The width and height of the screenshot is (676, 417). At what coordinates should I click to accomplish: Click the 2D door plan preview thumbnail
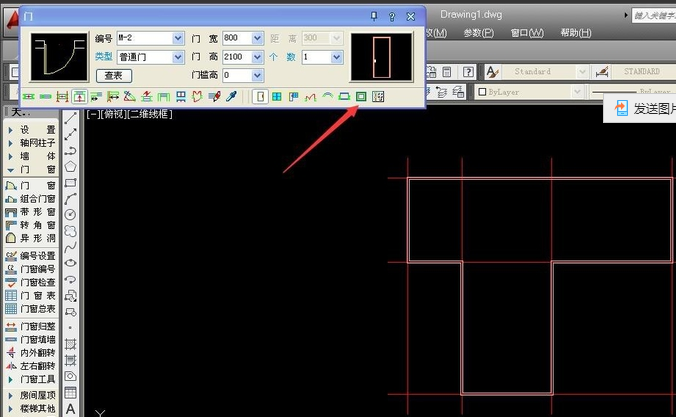click(x=59, y=57)
